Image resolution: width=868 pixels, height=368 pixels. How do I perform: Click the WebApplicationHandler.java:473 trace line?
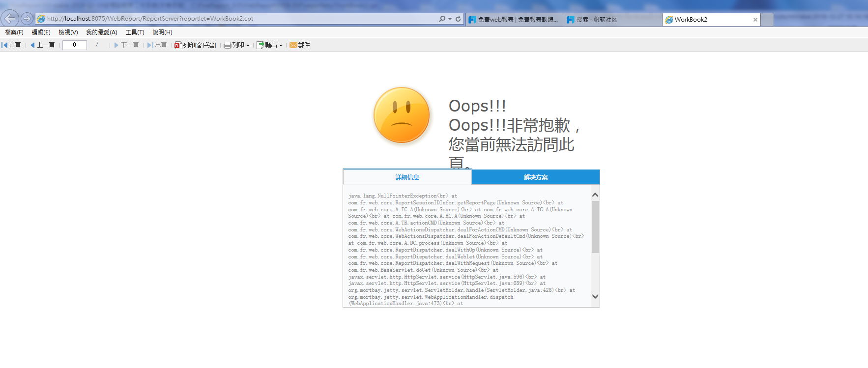405,304
